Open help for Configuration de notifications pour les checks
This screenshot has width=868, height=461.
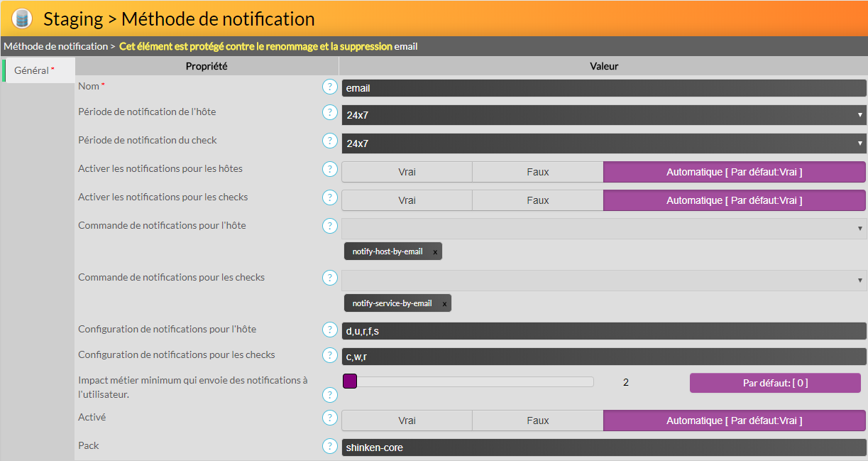click(x=329, y=355)
